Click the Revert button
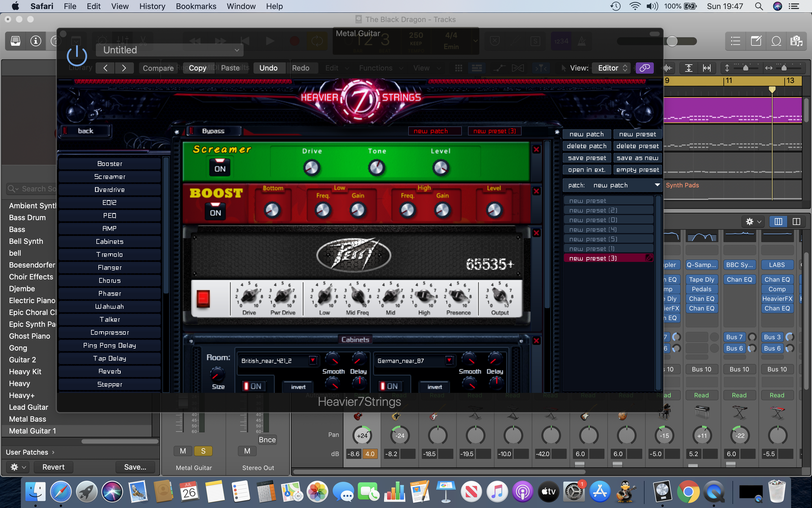812x508 pixels. (x=53, y=467)
